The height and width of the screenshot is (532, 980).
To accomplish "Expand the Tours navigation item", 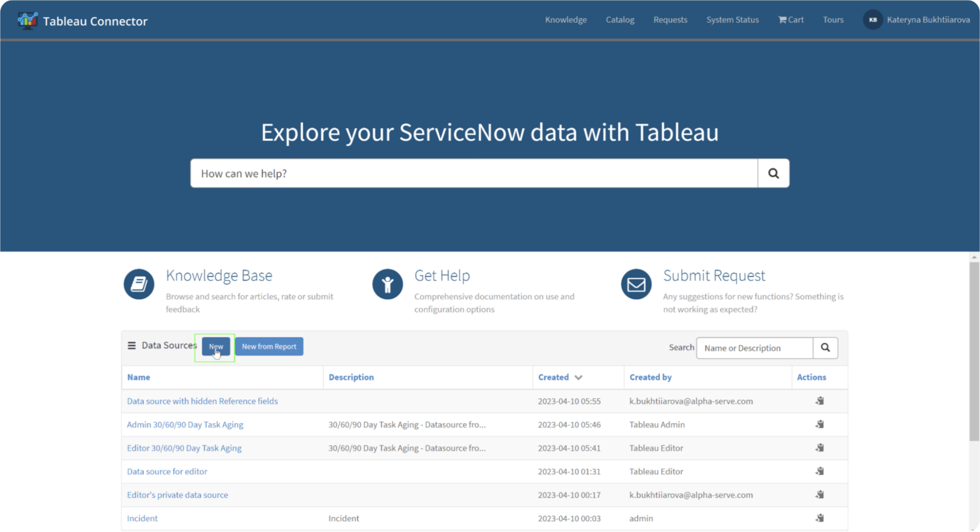I will (x=833, y=19).
